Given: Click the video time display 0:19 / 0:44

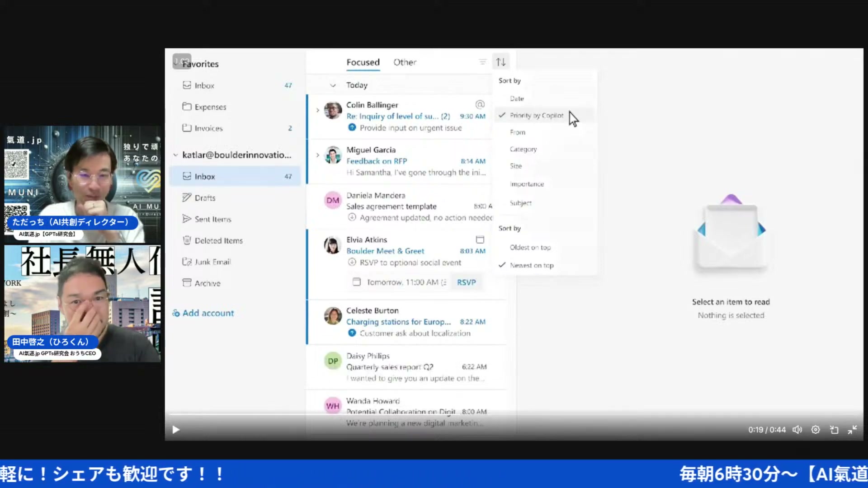Looking at the screenshot, I should (x=767, y=430).
